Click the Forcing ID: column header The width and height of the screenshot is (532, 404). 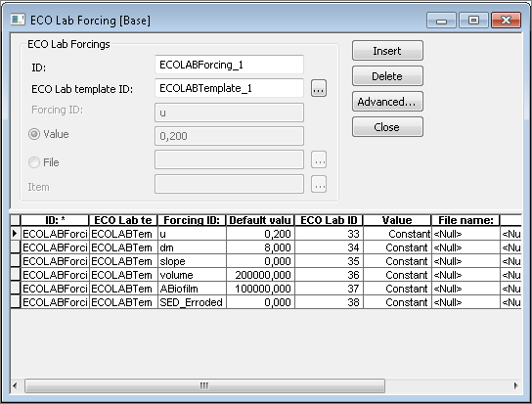coord(192,220)
